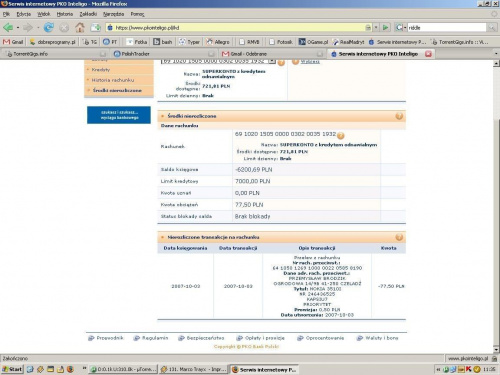
Task: Open the Back button history dropdown arrow
Action: click(18, 27)
